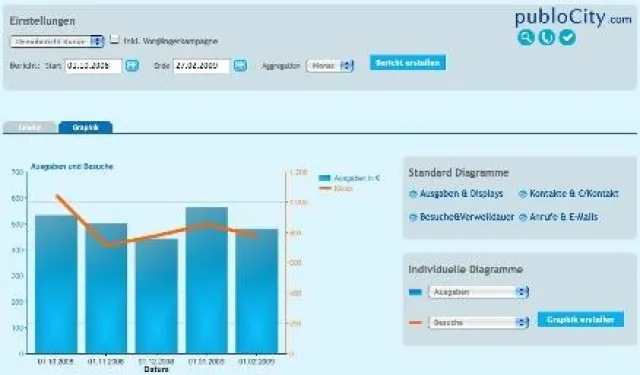Click the Einstellungen heading
Screen dimensions: 640x375
click(42, 21)
